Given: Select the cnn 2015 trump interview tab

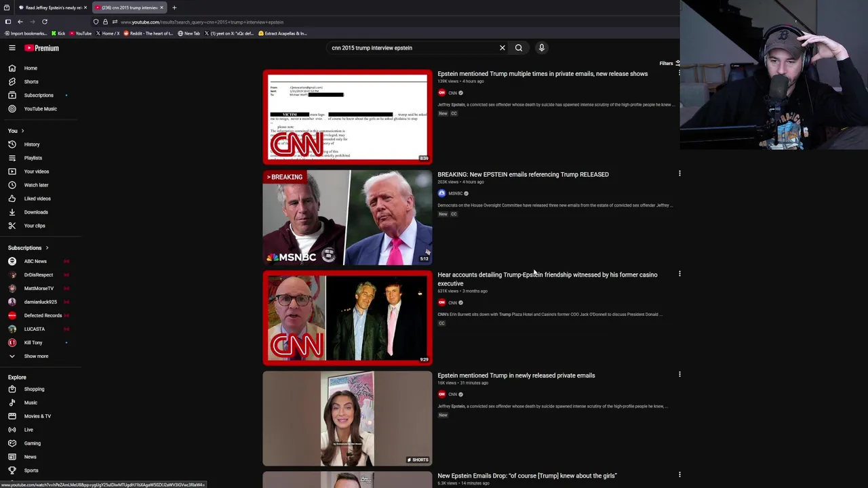Looking at the screenshot, I should pyautogui.click(x=129, y=7).
